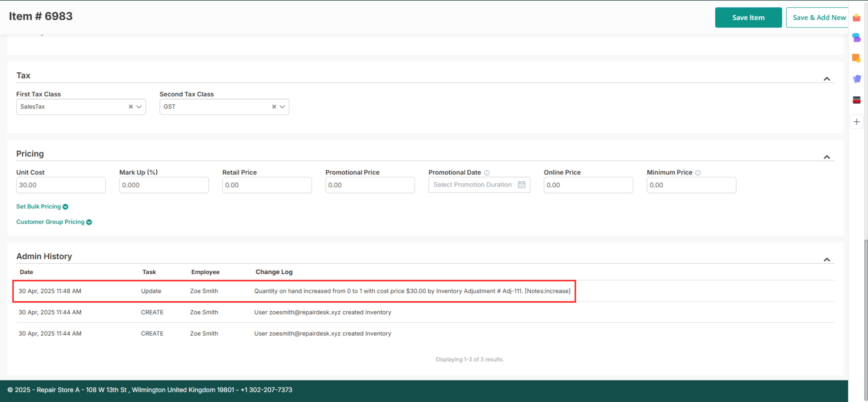Click the Save Item button
Screen dimensions: 868x402
coord(748,17)
